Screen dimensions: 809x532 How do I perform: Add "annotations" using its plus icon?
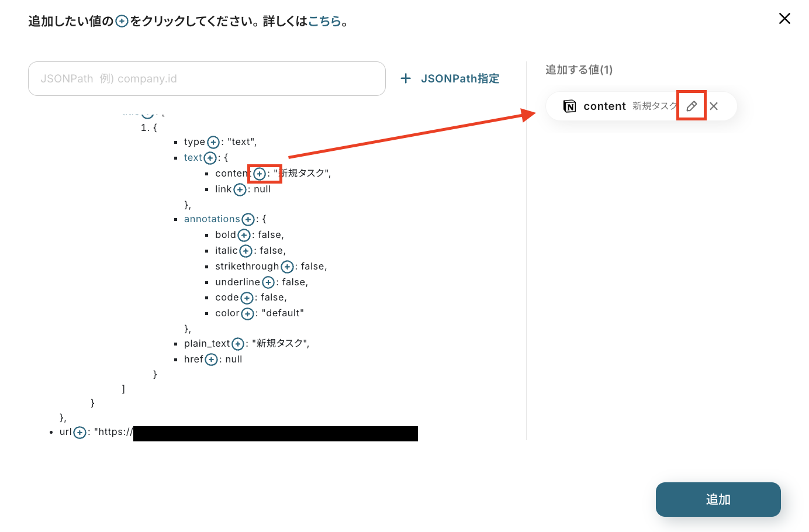pyautogui.click(x=248, y=220)
